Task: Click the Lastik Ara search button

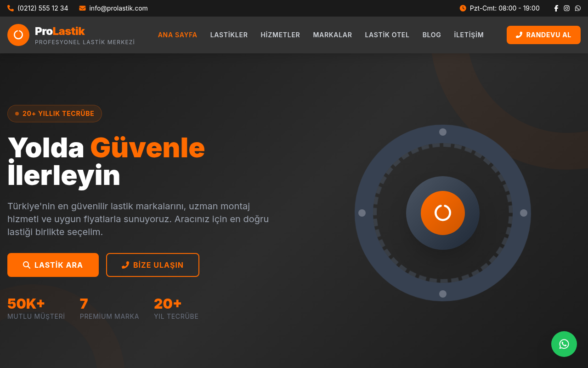Action: click(x=53, y=265)
